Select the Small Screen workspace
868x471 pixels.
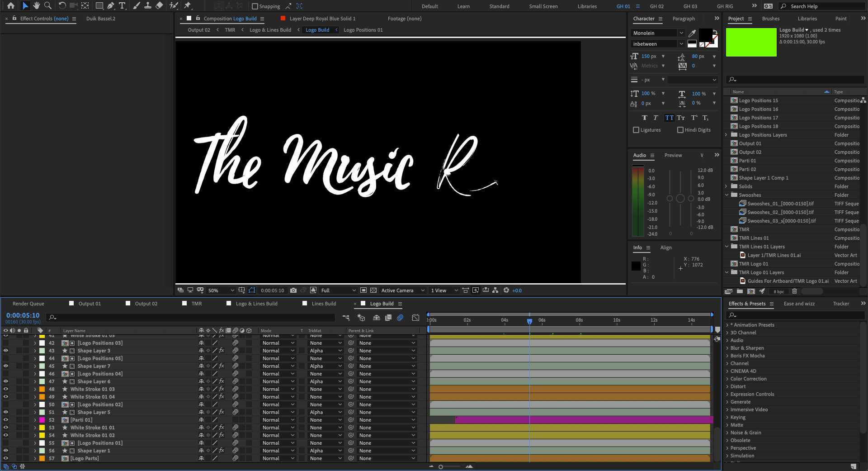click(x=543, y=6)
